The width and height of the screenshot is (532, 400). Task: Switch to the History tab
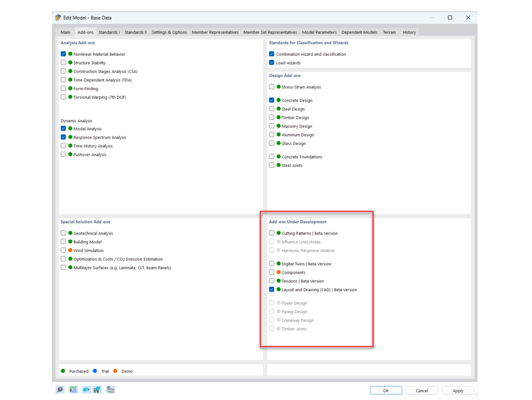(409, 32)
